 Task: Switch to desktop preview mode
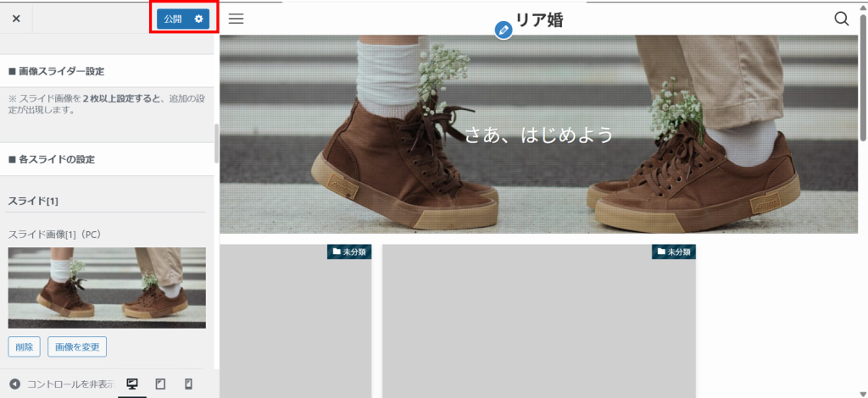(132, 384)
